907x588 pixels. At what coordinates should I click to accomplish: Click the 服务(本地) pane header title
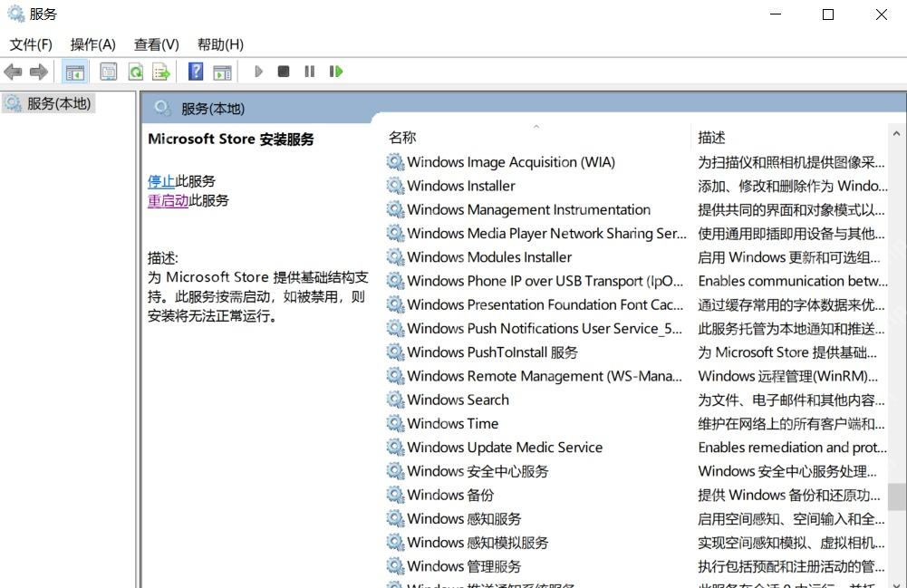(x=213, y=109)
